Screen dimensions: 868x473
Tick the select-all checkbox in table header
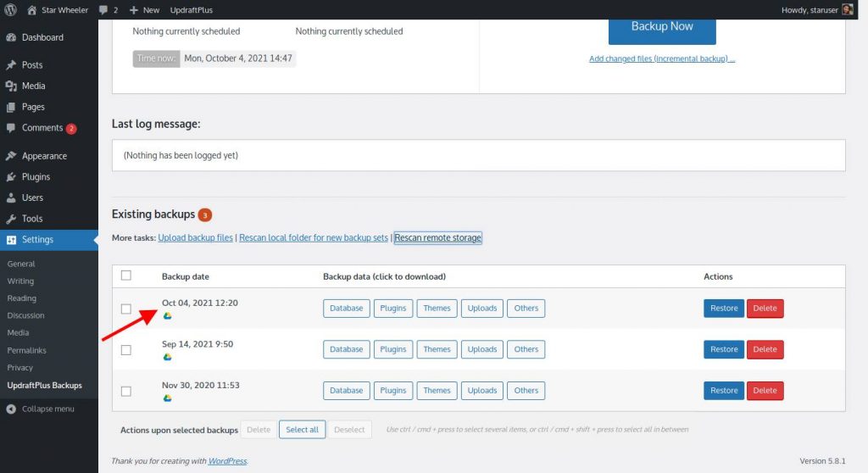pos(126,275)
